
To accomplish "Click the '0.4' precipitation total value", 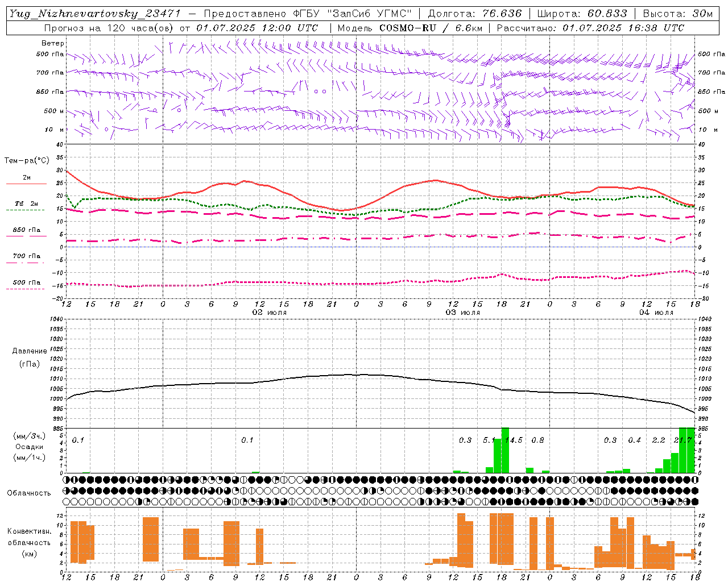I will click(x=634, y=440).
